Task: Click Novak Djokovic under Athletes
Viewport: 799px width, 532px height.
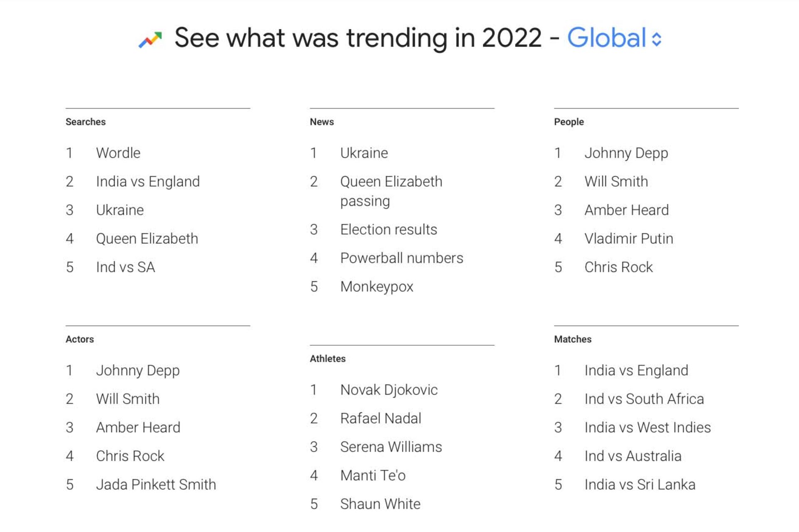Action: 389,390
